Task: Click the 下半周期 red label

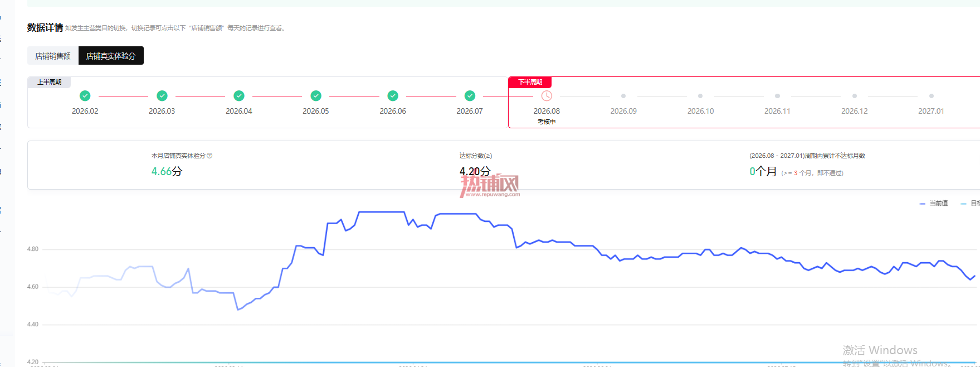Action: tap(530, 82)
